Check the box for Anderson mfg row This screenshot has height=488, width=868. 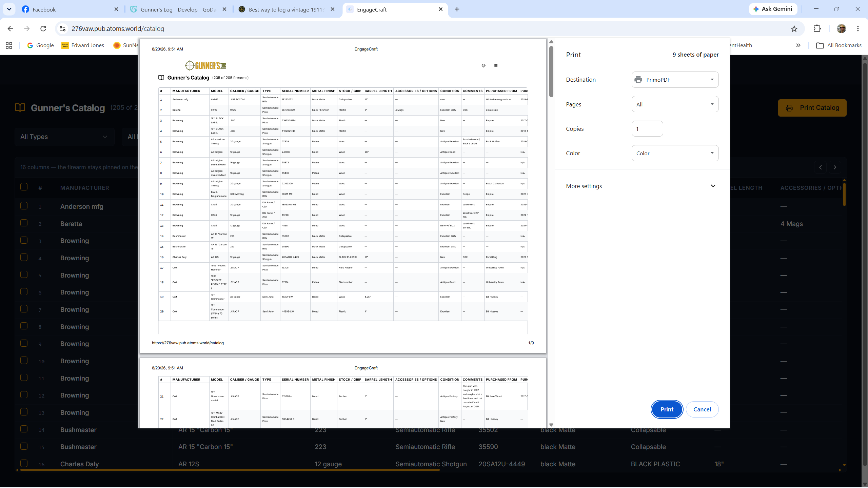coord(24,206)
